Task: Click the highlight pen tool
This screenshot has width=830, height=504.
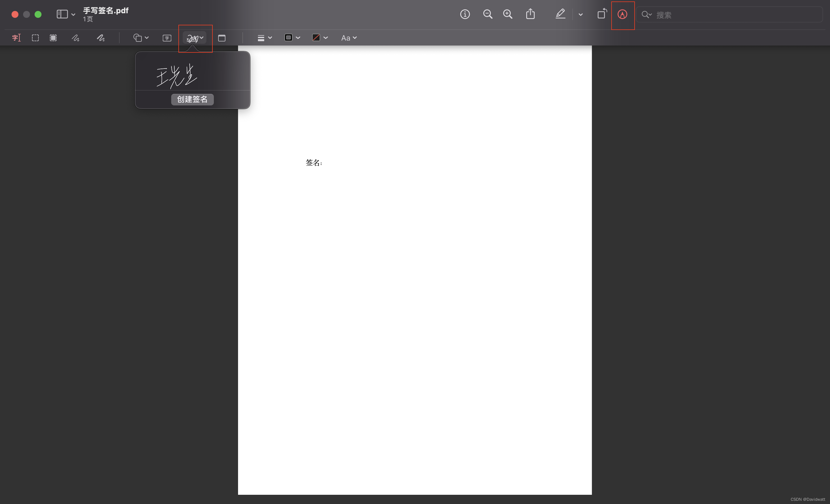Action: 560,14
